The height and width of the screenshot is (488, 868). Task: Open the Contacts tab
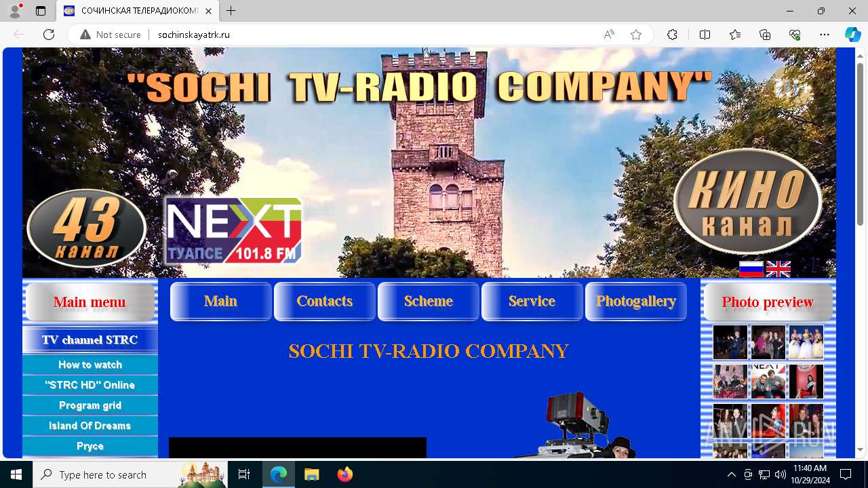pyautogui.click(x=325, y=302)
